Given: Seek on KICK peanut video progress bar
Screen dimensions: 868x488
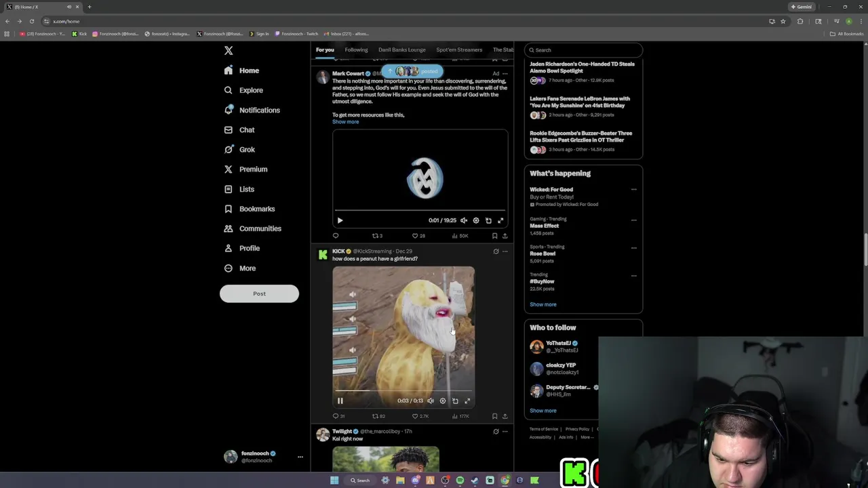Looking at the screenshot, I should click(x=403, y=391).
